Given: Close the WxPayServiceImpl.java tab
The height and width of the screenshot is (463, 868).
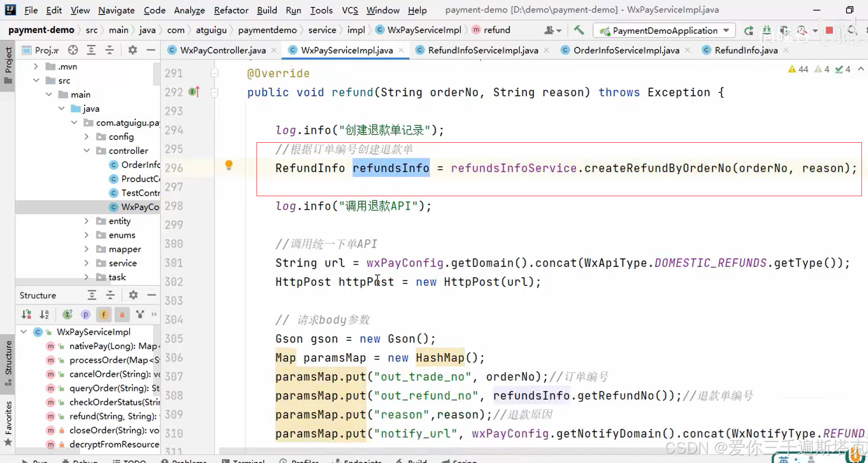Looking at the screenshot, I should tap(401, 50).
